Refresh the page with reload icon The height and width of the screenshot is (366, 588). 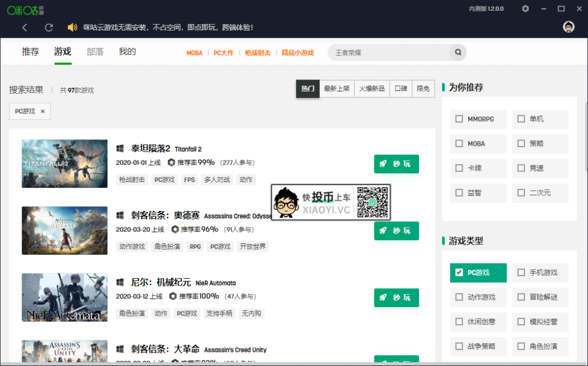pyautogui.click(x=49, y=27)
